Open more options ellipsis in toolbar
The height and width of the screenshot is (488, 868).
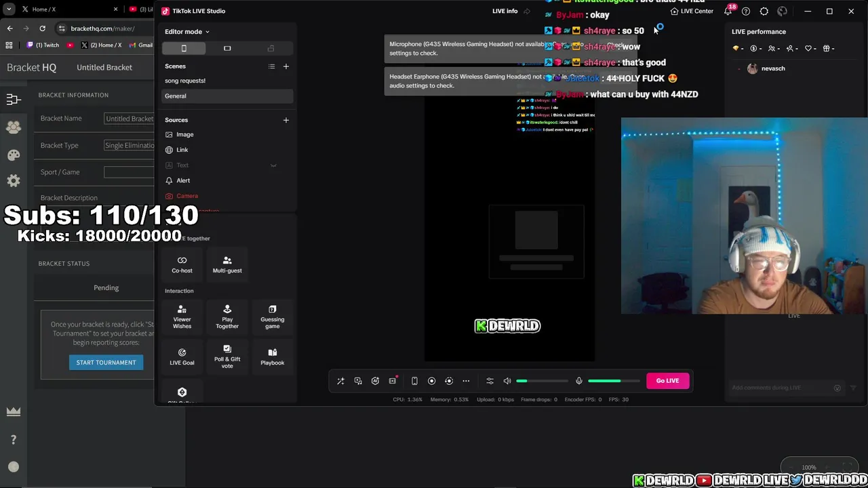point(466,381)
